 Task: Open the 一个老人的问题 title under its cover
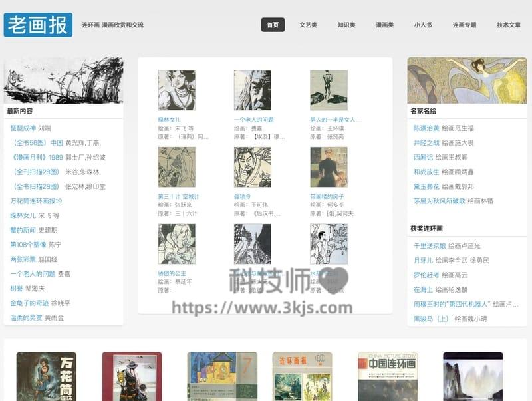[x=254, y=120]
